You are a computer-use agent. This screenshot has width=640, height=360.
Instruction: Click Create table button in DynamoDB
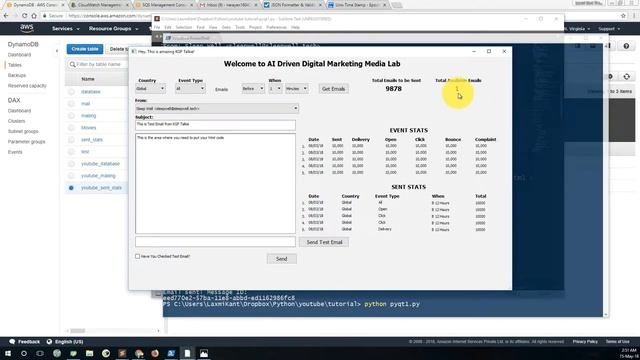pos(85,49)
